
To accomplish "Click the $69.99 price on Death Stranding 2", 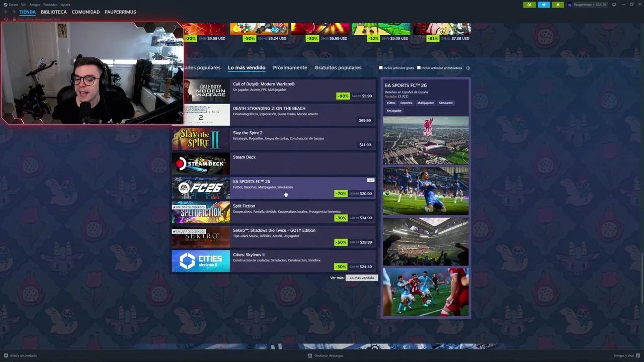I will pyautogui.click(x=365, y=120).
